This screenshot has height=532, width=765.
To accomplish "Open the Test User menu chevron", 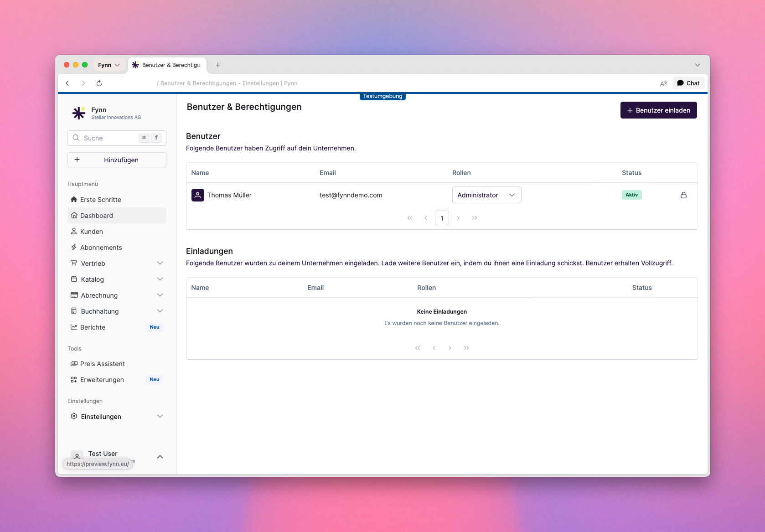I will point(160,457).
